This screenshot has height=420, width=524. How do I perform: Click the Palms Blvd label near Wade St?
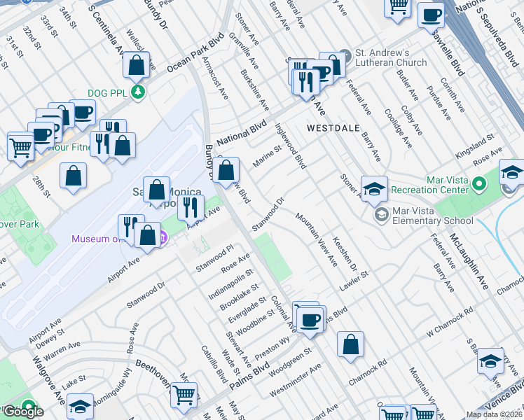click(249, 376)
